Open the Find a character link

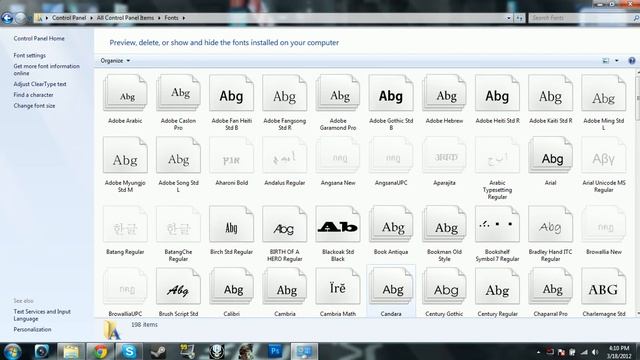33,95
